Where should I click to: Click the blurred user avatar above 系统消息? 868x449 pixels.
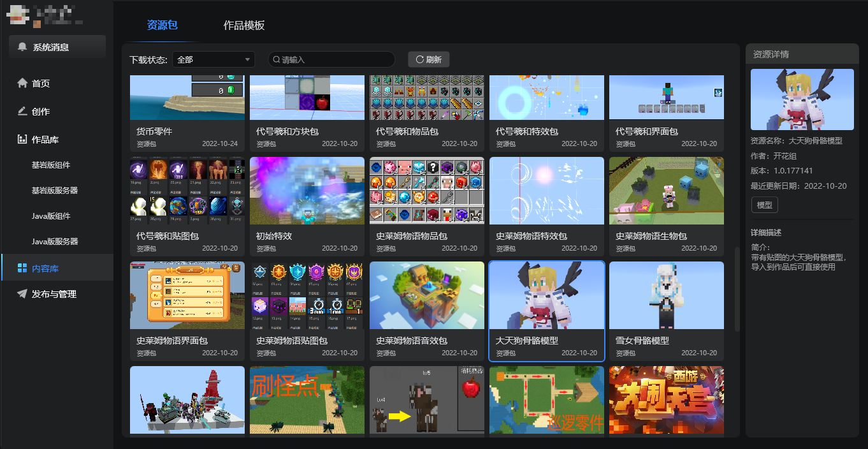point(19,15)
